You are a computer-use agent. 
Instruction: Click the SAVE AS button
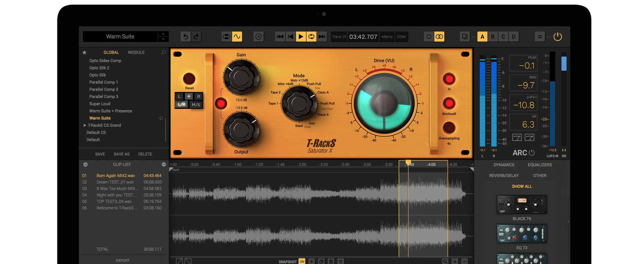click(x=121, y=154)
